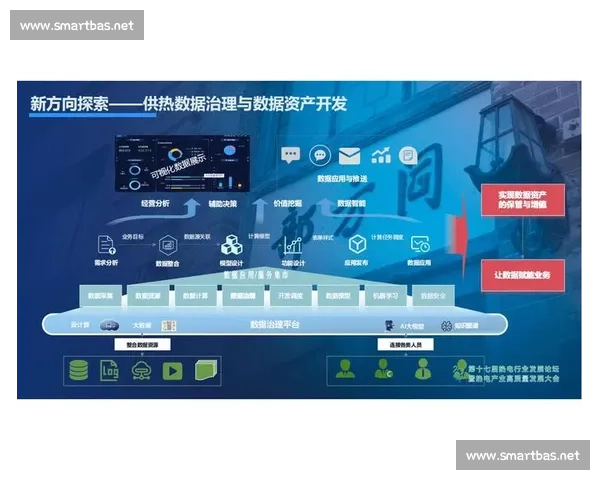Click the green person with gear icon
Viewport: 600px width, 480px height.
tap(384, 369)
